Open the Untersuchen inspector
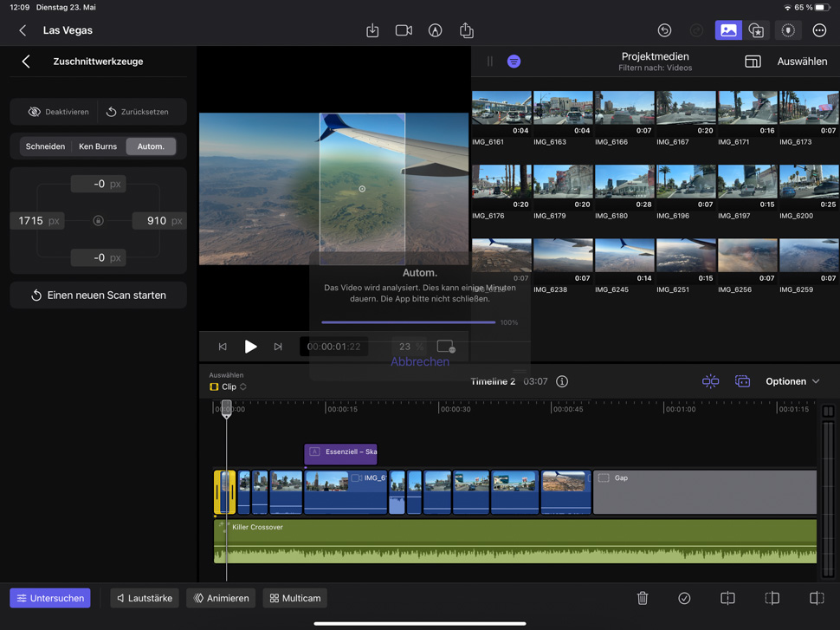 click(x=50, y=598)
